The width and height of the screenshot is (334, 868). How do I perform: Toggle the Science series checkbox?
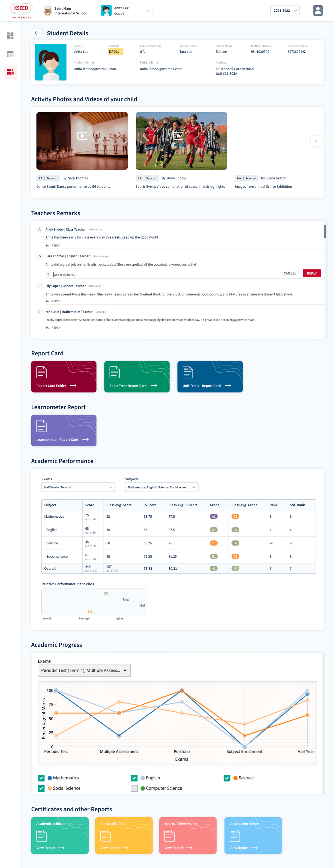(x=227, y=778)
